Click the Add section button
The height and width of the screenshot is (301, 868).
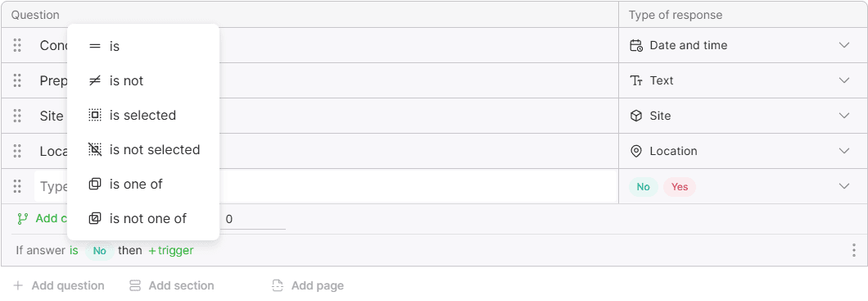(172, 285)
